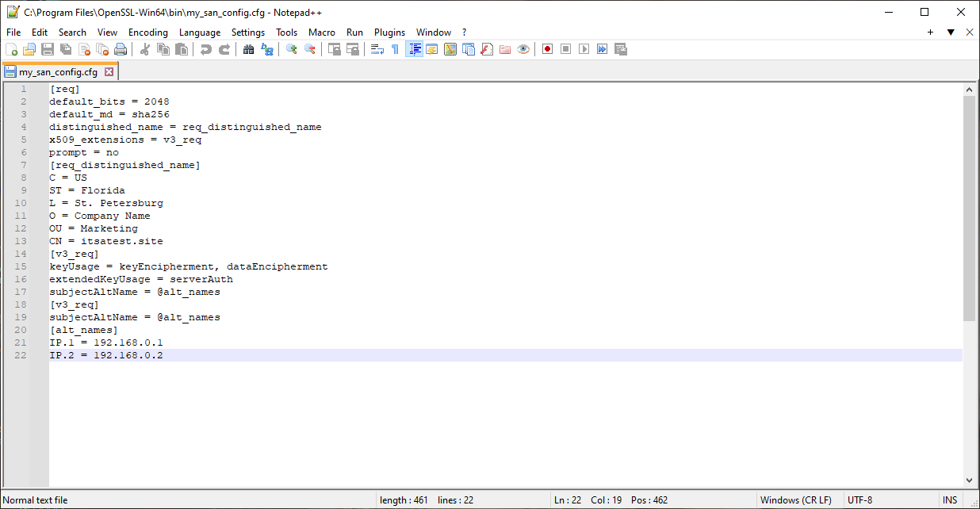Viewport: 980px width, 509px height.
Task: Toggle the Replace search icon
Action: point(267,48)
